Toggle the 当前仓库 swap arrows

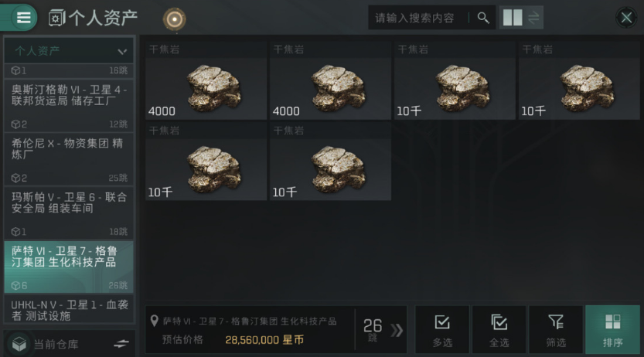[121, 343]
